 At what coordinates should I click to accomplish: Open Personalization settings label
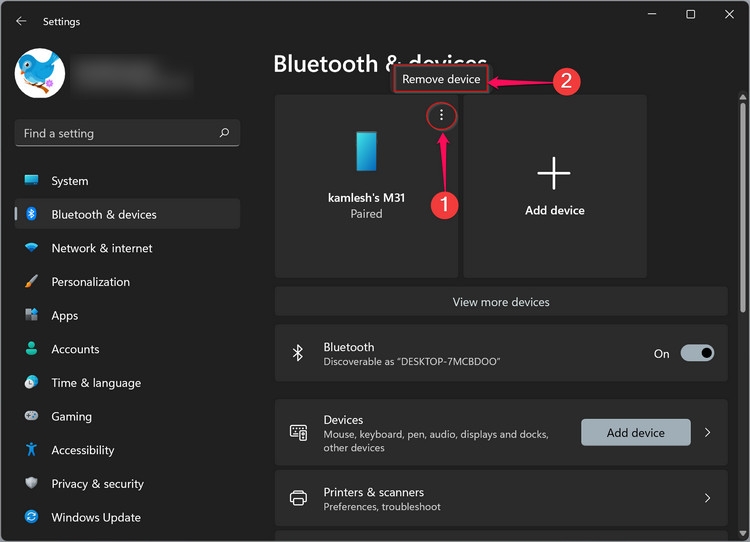pos(90,282)
